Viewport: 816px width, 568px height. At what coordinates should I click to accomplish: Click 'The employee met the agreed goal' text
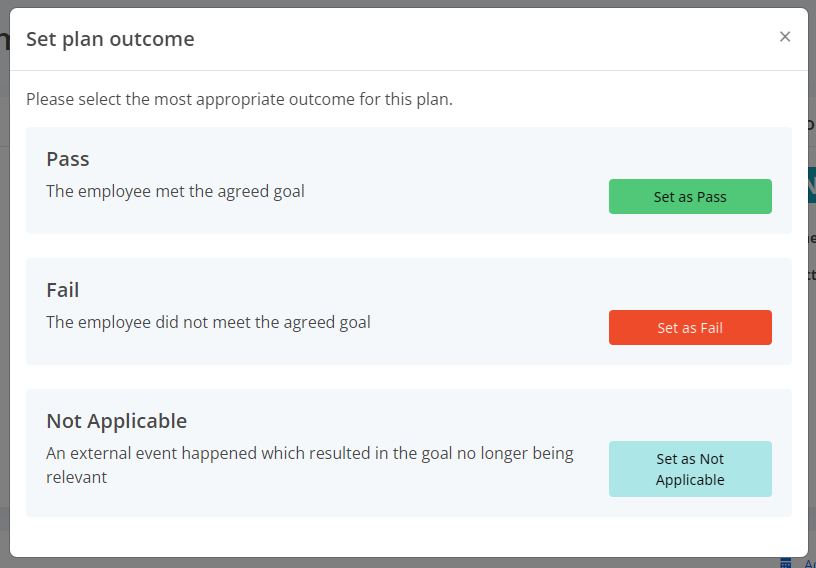(175, 191)
